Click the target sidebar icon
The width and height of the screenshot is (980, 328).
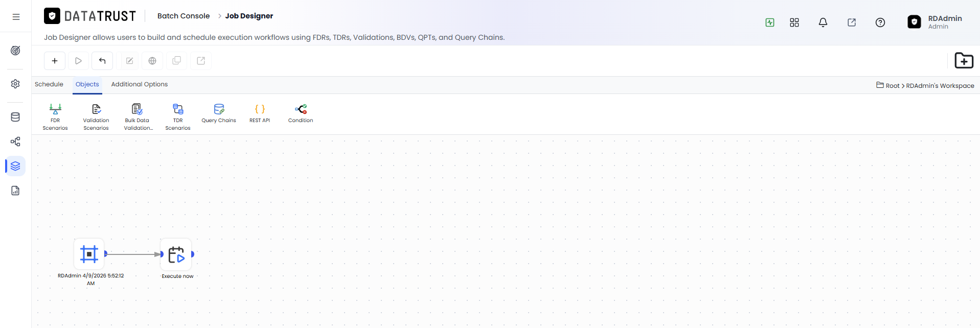pos(15,51)
